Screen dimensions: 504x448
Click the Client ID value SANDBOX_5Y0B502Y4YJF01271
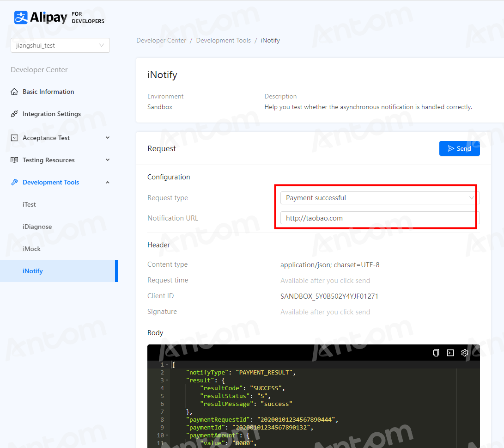pos(329,296)
